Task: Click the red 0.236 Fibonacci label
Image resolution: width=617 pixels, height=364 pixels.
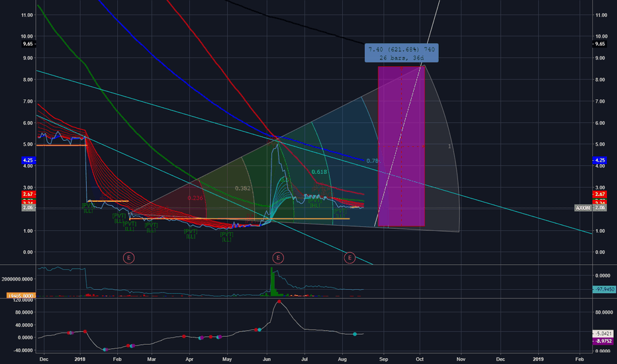Action: (195, 198)
